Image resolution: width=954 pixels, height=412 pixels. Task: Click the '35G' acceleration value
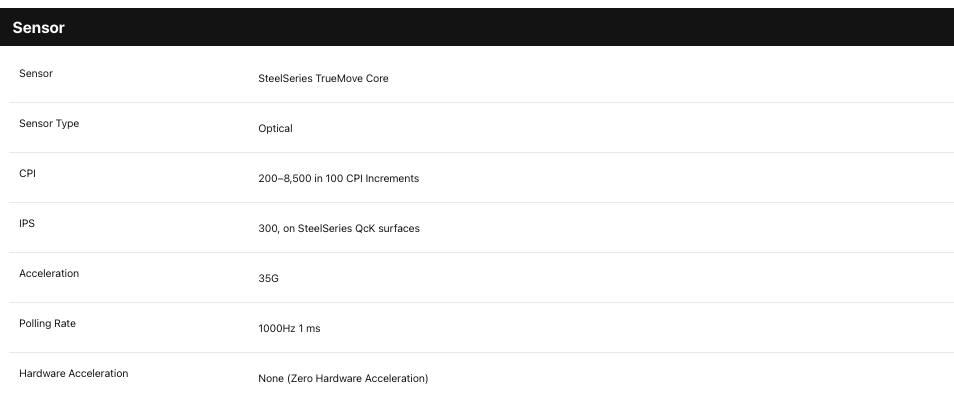point(268,278)
